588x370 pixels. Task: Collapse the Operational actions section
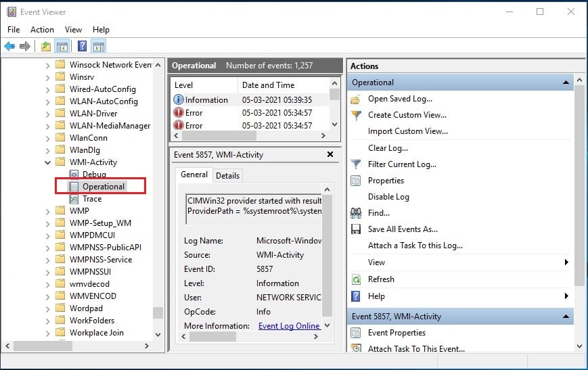(x=566, y=83)
